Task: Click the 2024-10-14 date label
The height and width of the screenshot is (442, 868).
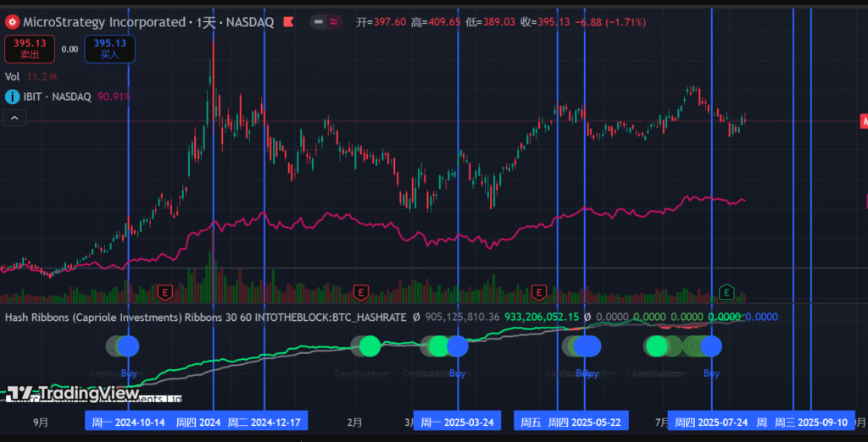Action: pos(127,421)
